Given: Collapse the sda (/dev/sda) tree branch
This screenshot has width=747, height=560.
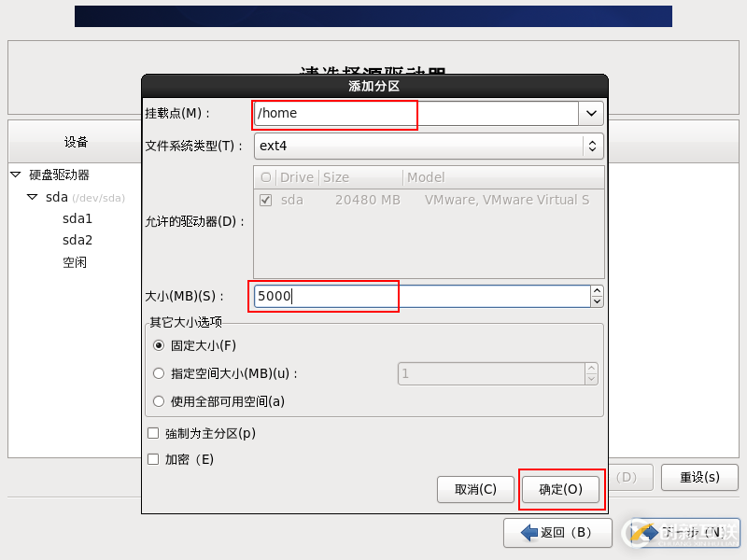Looking at the screenshot, I should tap(32, 197).
